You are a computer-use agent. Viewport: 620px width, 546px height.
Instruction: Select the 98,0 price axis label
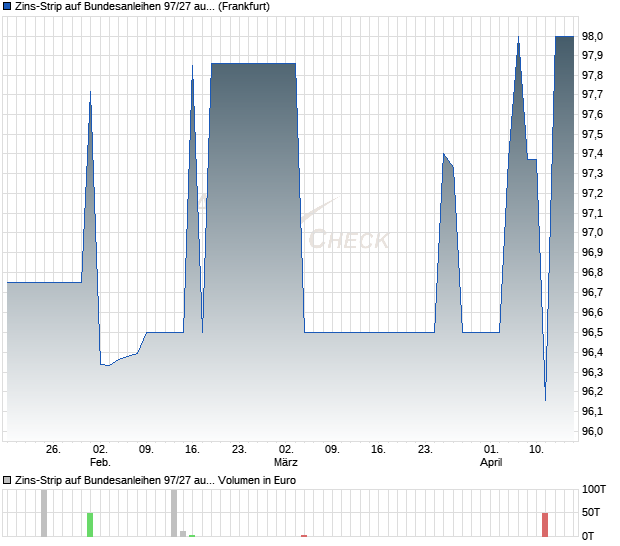pos(592,36)
